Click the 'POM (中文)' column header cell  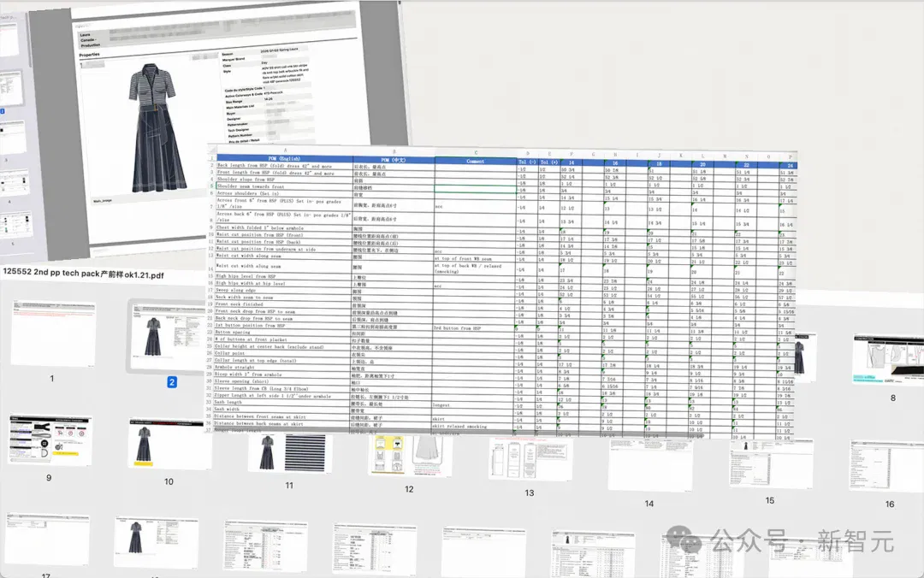click(394, 160)
